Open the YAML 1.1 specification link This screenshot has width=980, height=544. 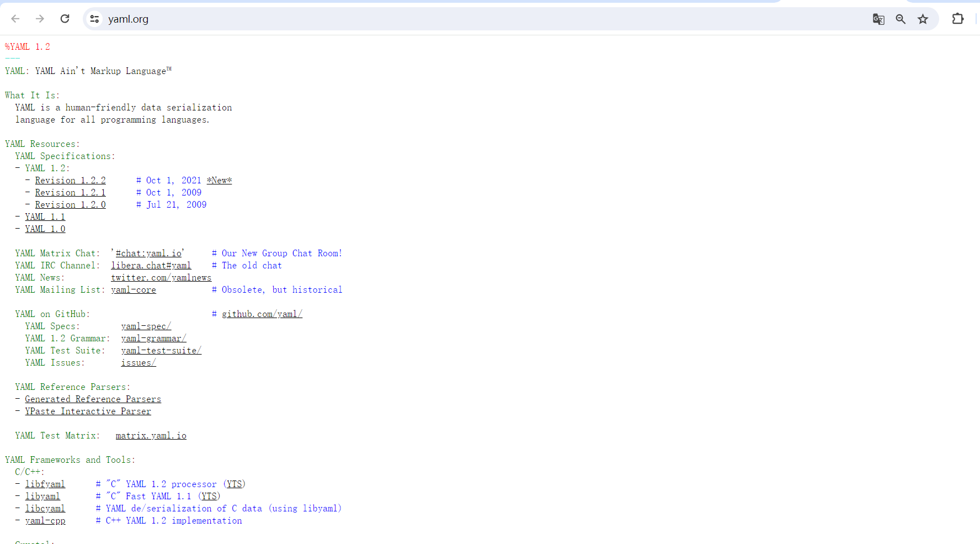click(45, 217)
